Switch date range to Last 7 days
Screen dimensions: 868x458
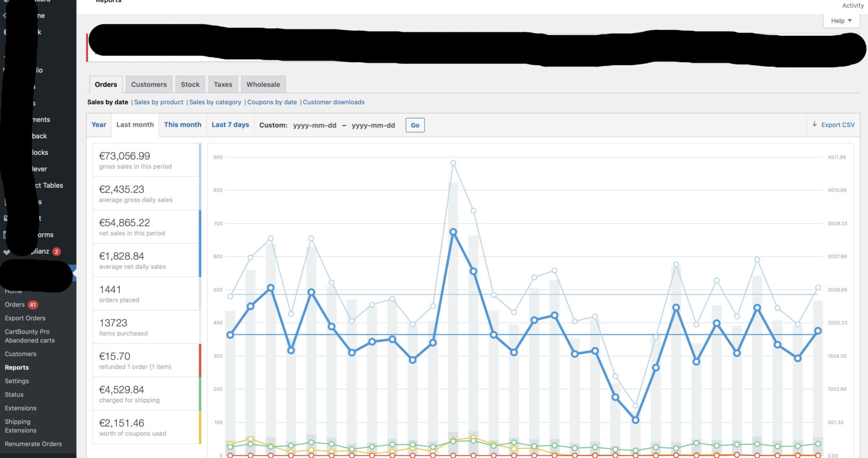point(230,125)
